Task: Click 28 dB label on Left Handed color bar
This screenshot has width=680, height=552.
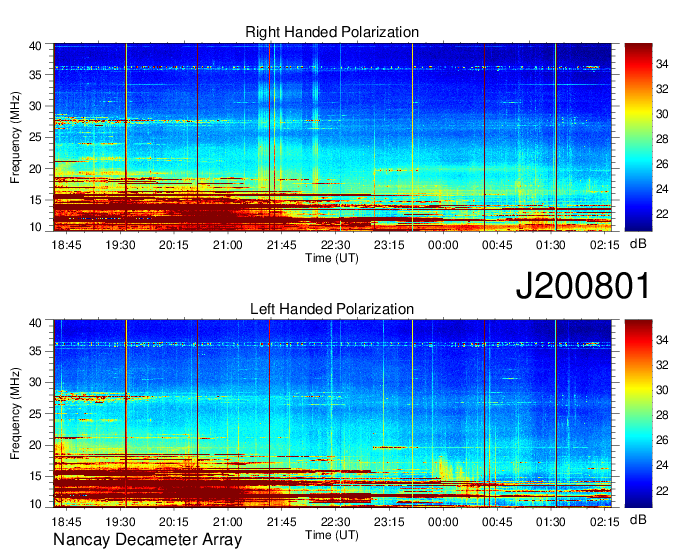Action: click(x=662, y=415)
